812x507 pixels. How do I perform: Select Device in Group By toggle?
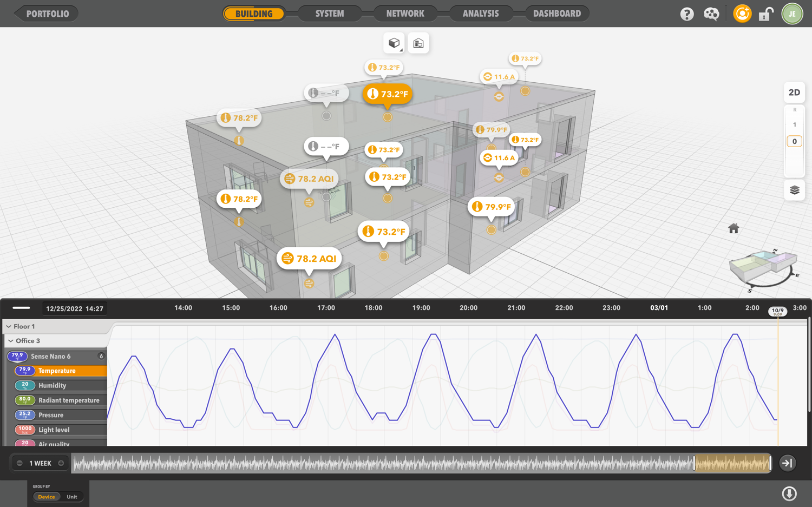pos(47,497)
